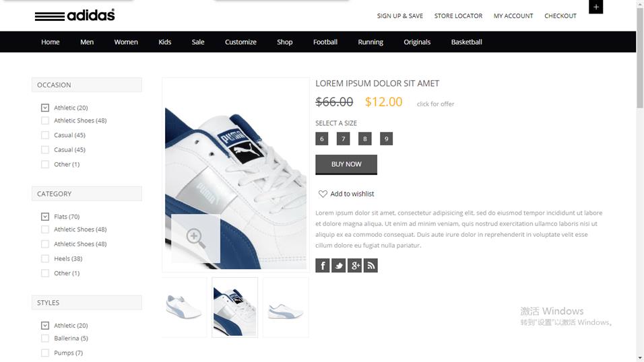This screenshot has width=644, height=362.
Task: Open the Football menu item
Action: point(325,42)
